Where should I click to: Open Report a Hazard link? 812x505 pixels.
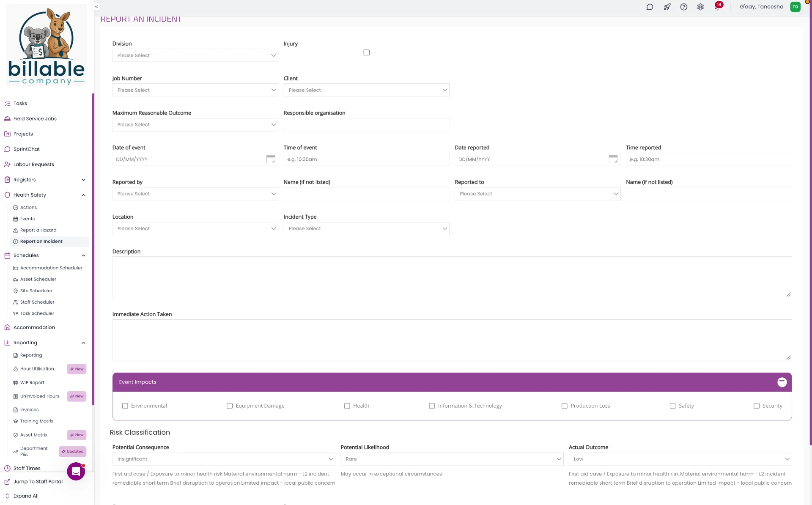pyautogui.click(x=38, y=230)
